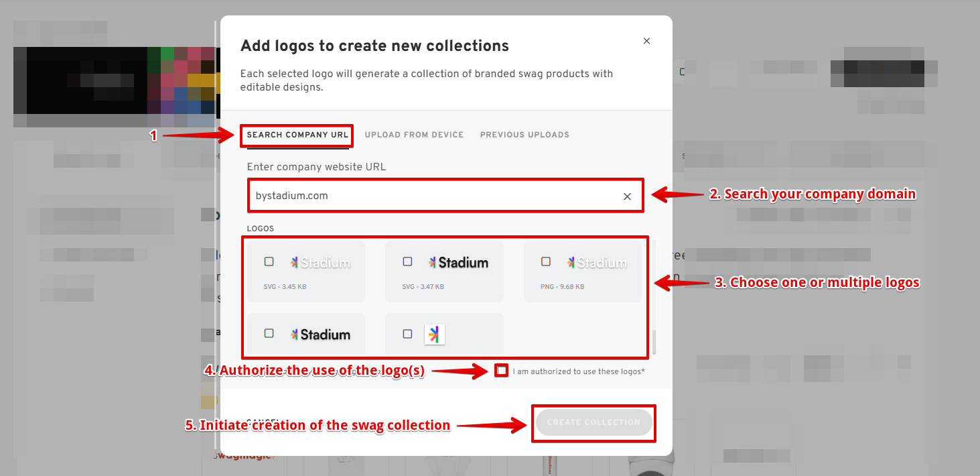This screenshot has height=476, width=980.
Task: Click the white Stadium SVG 3.45 KB logo image
Action: (321, 263)
